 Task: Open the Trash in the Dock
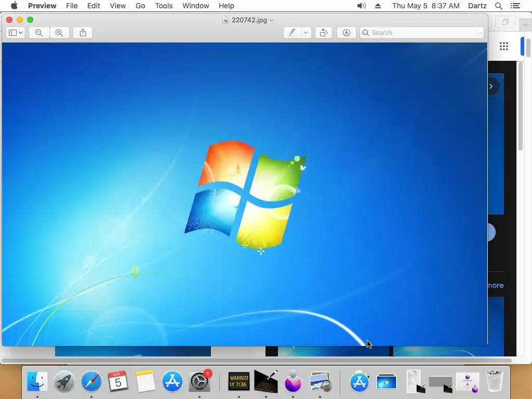click(495, 381)
